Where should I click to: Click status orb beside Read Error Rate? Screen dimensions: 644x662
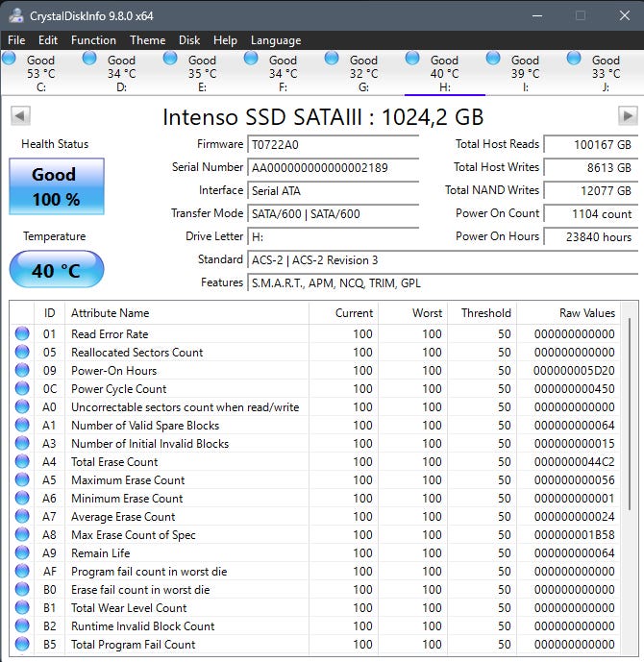(22, 334)
